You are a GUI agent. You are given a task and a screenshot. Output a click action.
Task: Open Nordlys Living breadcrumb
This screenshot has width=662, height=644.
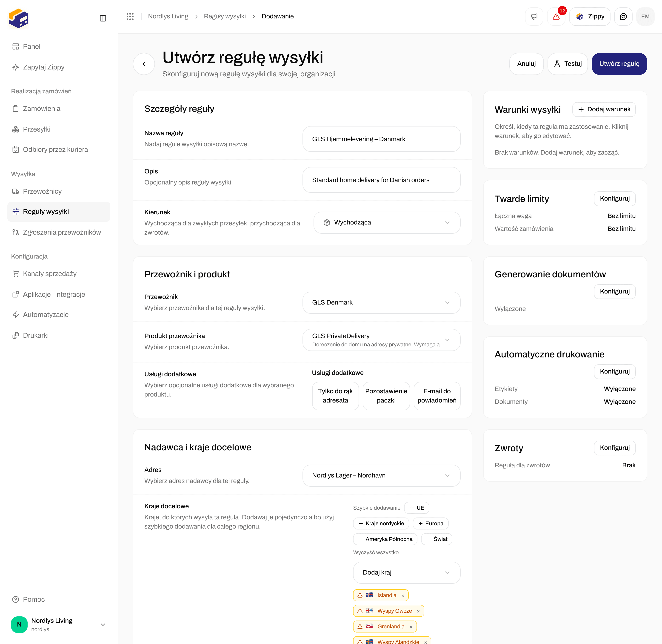tap(168, 16)
